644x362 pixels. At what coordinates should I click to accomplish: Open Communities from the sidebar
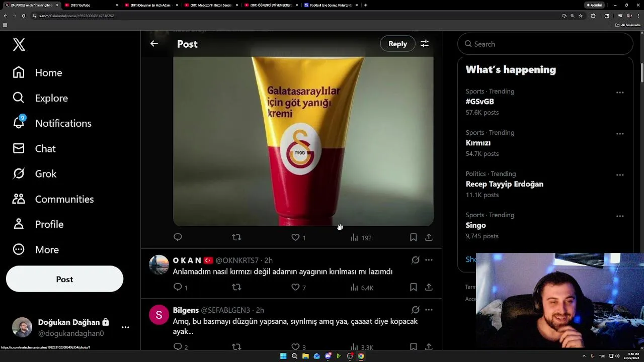[53, 199]
